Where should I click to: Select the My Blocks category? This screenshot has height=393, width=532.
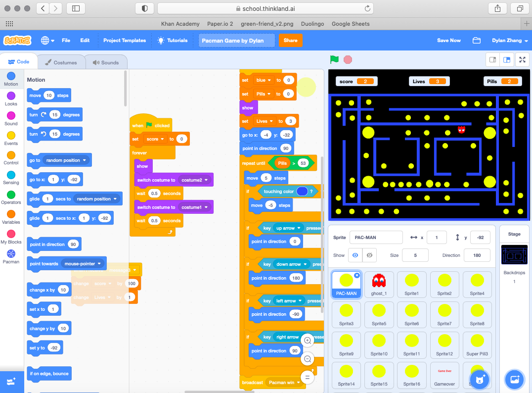(11, 237)
